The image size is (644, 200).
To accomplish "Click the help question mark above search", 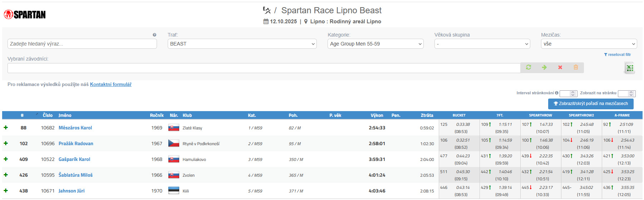I will [x=154, y=35].
